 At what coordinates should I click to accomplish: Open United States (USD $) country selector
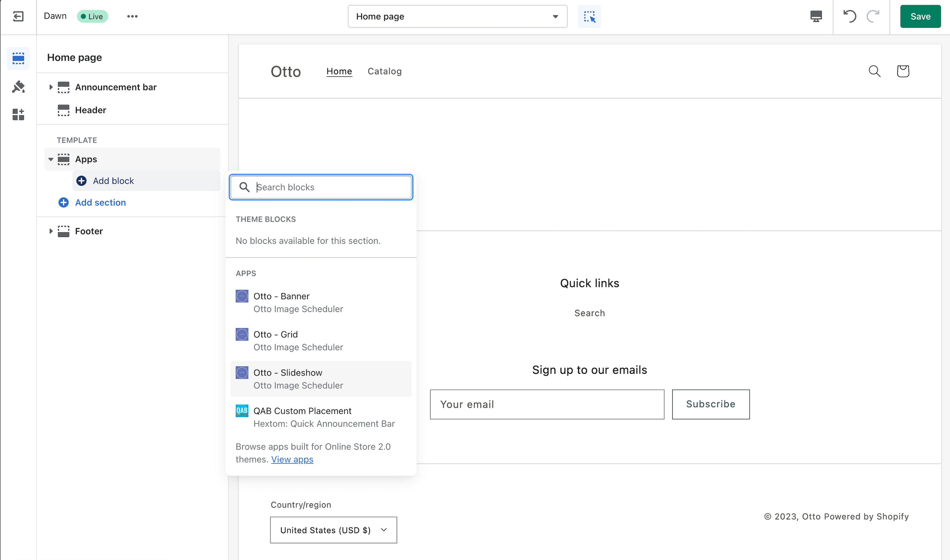point(333,530)
